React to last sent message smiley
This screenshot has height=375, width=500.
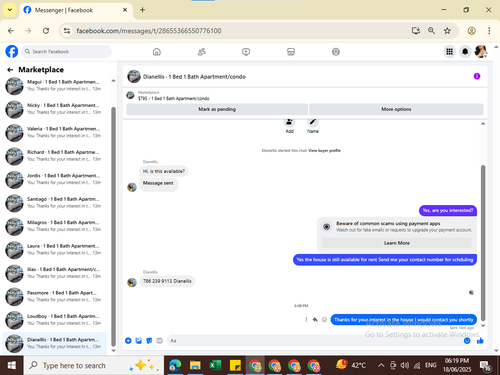click(x=324, y=320)
